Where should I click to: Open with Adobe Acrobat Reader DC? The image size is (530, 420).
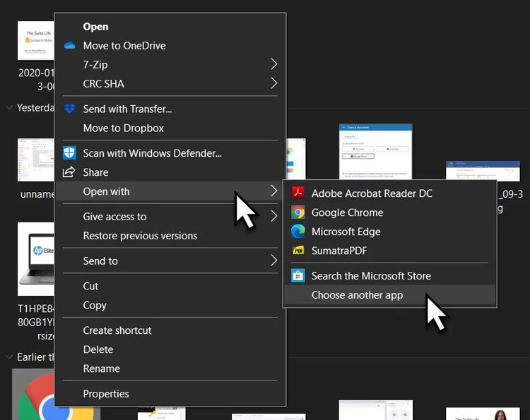[x=390, y=193]
